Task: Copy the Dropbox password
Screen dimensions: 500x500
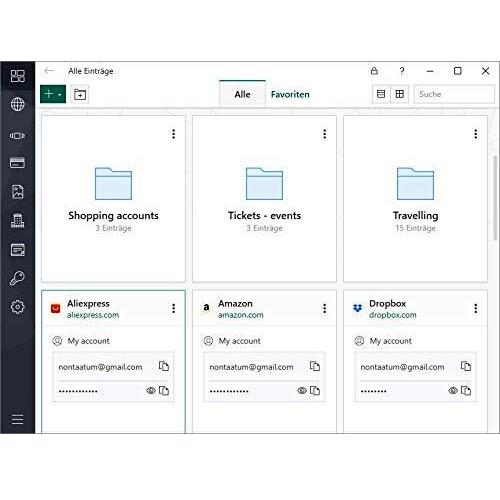Action: [466, 390]
